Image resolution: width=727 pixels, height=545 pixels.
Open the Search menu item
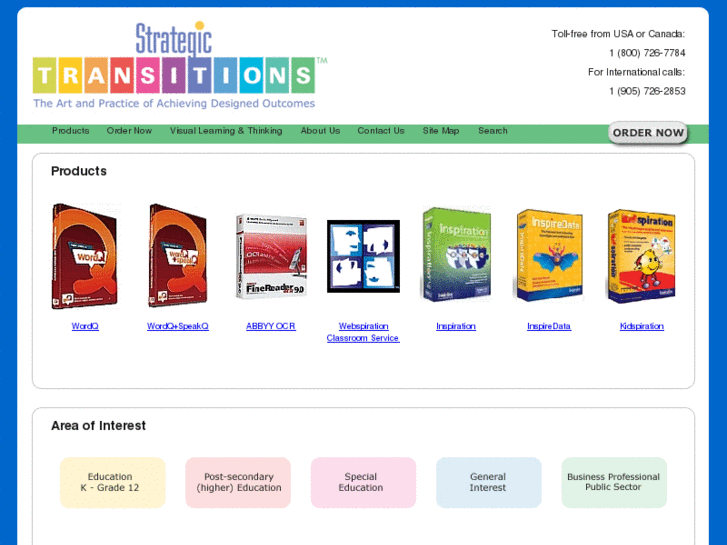[x=493, y=131]
